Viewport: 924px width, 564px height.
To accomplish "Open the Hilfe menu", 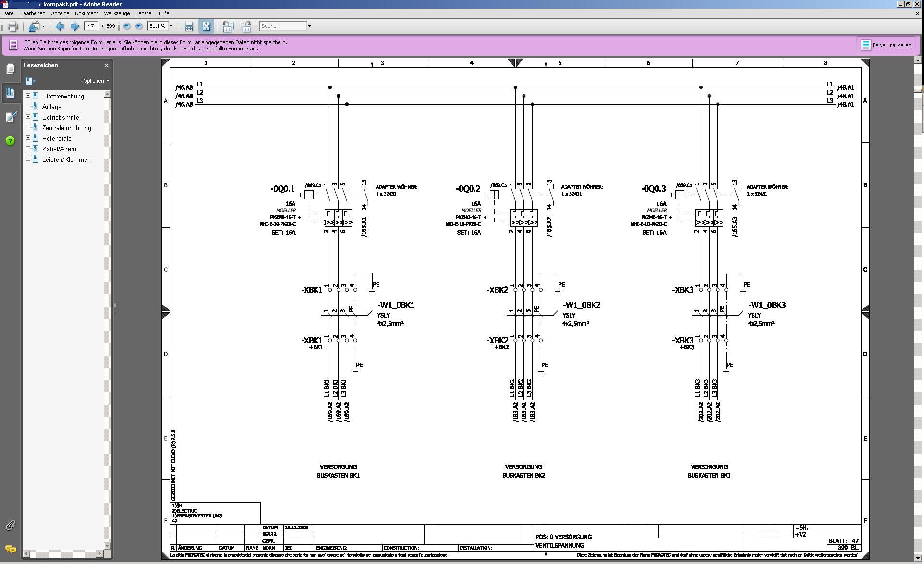I will [164, 13].
